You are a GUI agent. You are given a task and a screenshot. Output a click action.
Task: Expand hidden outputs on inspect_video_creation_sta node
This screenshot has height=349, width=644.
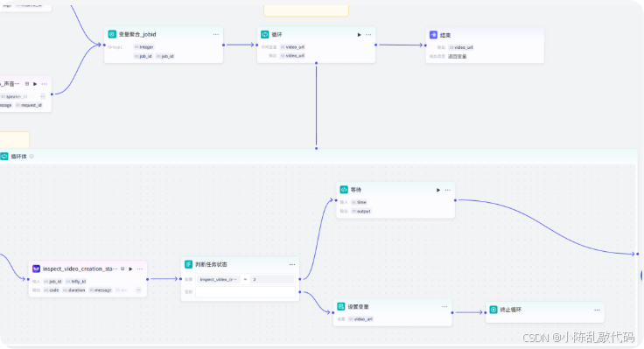click(138, 290)
